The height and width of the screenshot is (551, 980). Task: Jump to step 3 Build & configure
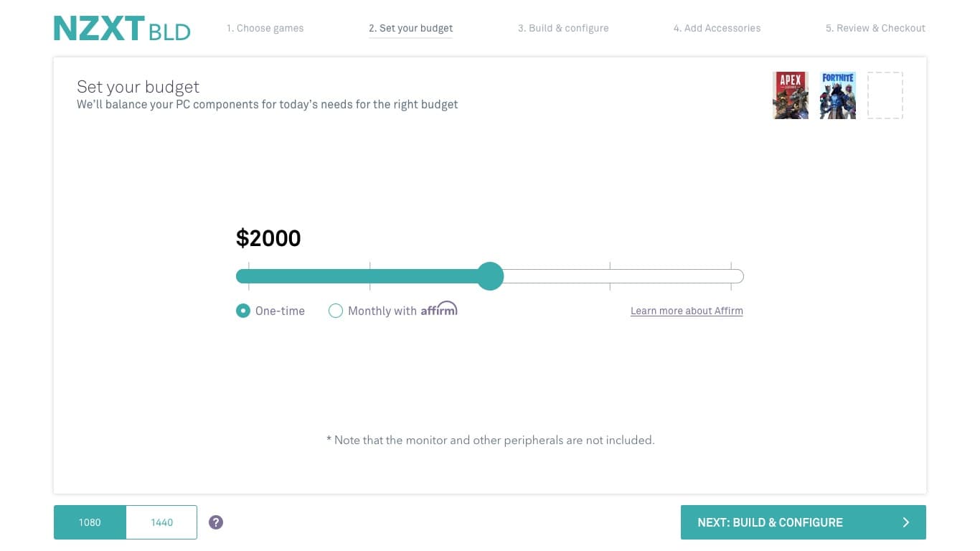tap(563, 29)
